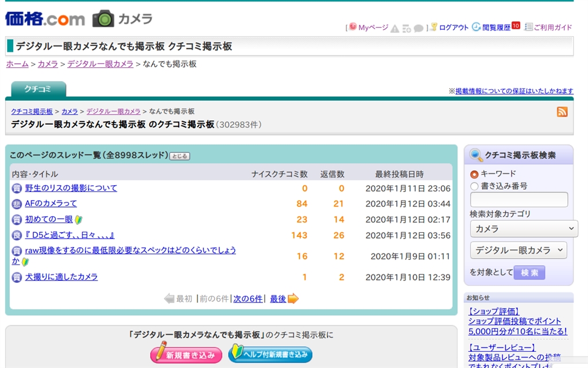Click ナイスクチコミ数 value 143
The height and width of the screenshot is (368, 588).
click(299, 235)
